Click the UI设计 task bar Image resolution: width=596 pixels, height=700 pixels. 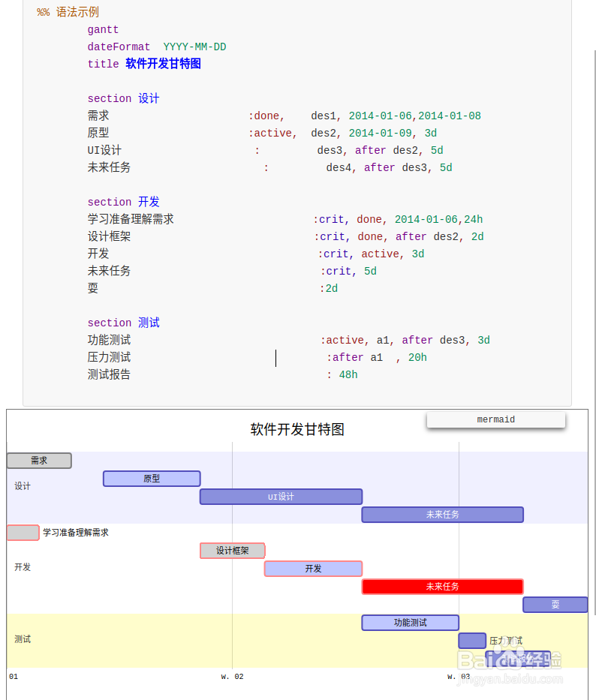pos(281,497)
